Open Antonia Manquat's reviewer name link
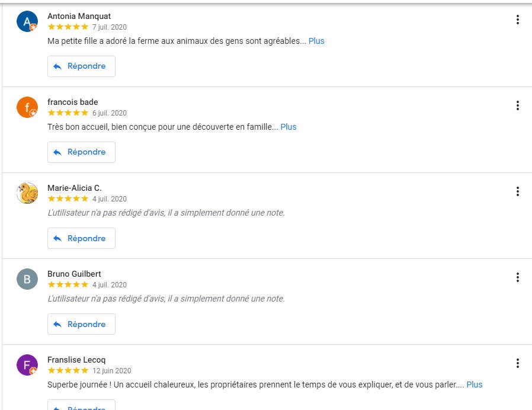The image size is (532, 410). (79, 16)
